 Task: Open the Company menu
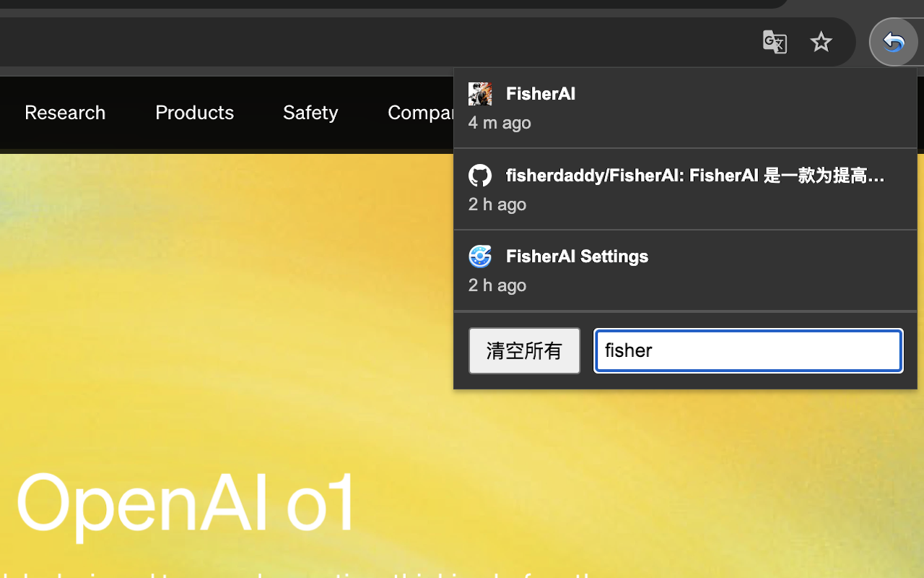421,113
